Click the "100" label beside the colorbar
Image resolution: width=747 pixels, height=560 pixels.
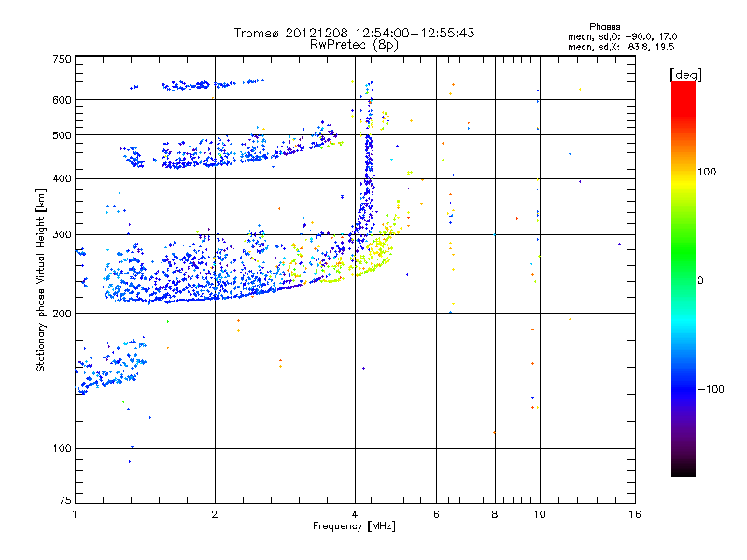click(x=707, y=172)
